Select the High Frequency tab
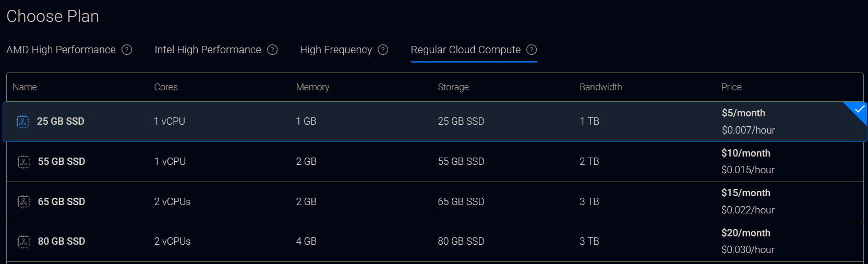The height and width of the screenshot is (264, 868). [x=336, y=50]
